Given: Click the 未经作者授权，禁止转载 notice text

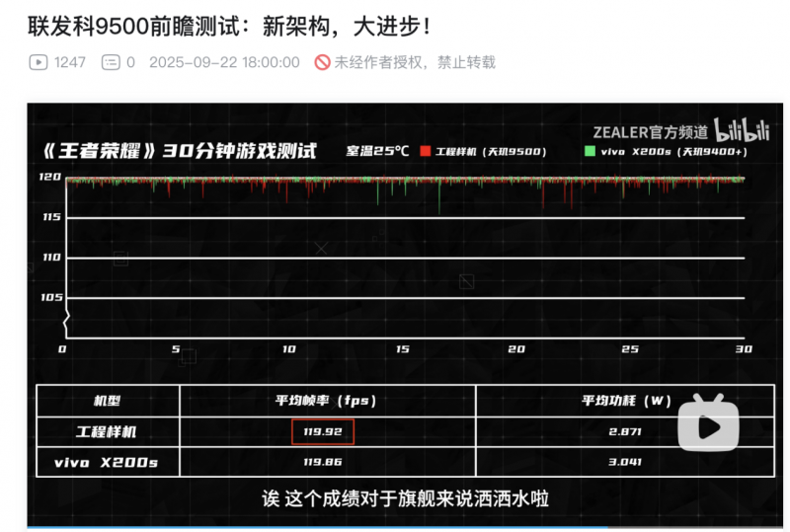Looking at the screenshot, I should (415, 62).
